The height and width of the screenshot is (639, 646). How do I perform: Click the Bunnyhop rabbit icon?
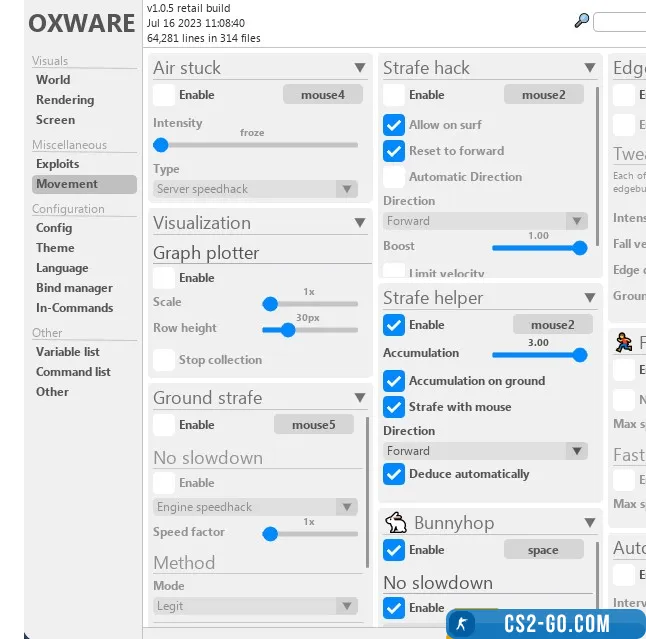(396, 523)
